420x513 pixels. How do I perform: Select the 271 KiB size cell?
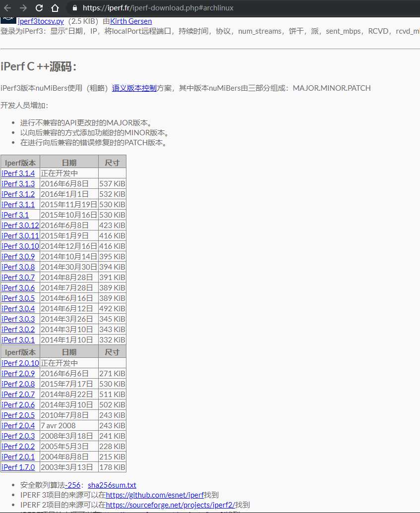click(112, 374)
